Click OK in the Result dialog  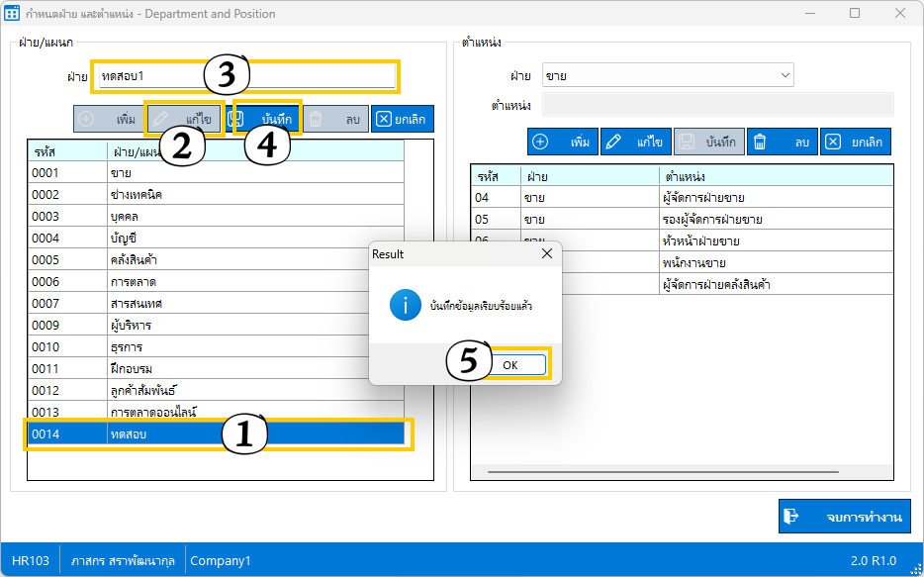click(509, 364)
